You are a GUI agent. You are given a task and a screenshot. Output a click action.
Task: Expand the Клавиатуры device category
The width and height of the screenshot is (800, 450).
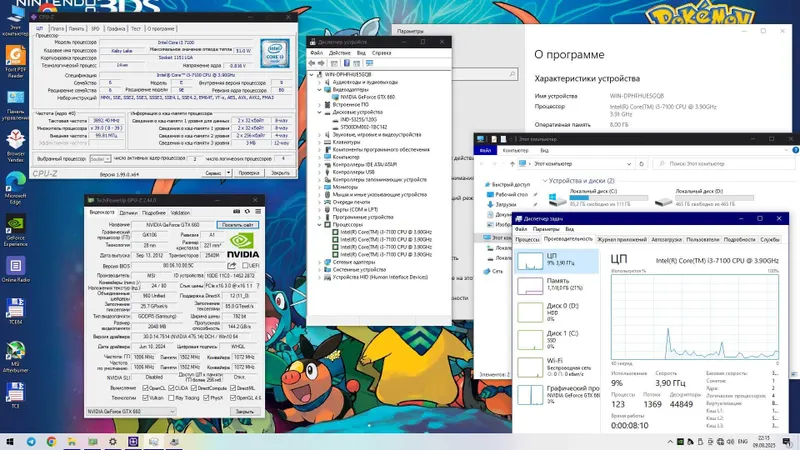[x=320, y=142]
